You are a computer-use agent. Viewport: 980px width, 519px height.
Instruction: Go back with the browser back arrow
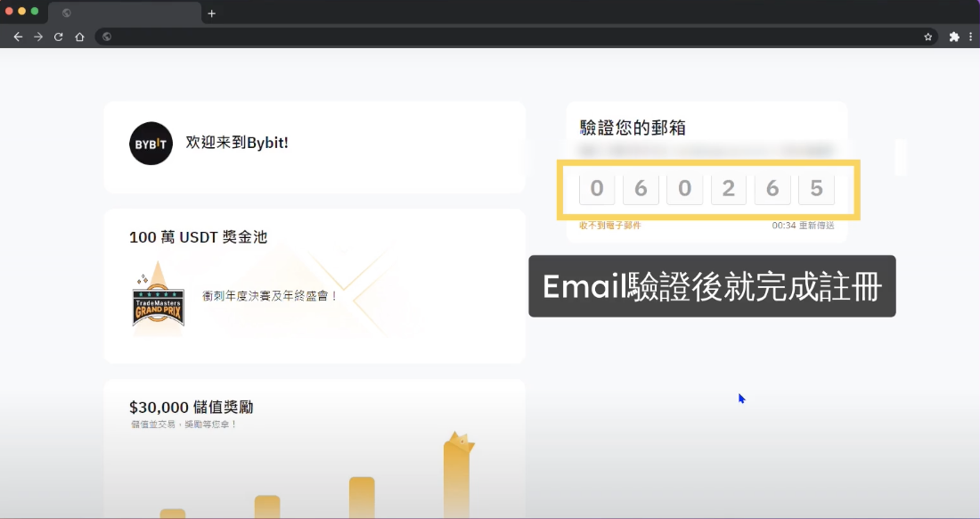tap(18, 37)
